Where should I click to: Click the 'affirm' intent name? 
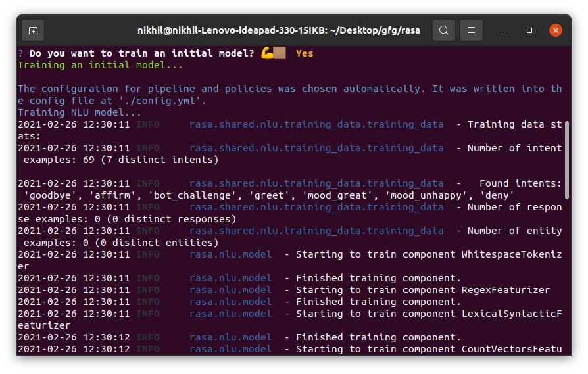(112, 196)
